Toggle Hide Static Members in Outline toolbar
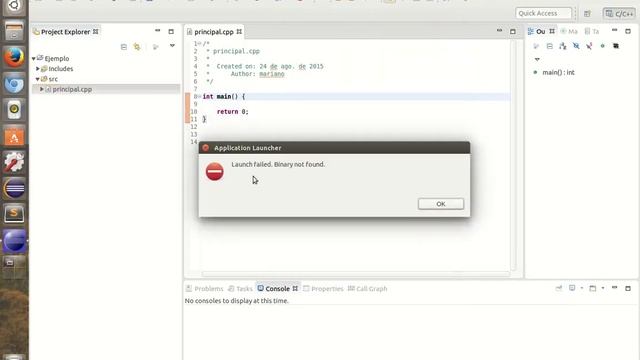The image size is (640, 360). pos(589,46)
